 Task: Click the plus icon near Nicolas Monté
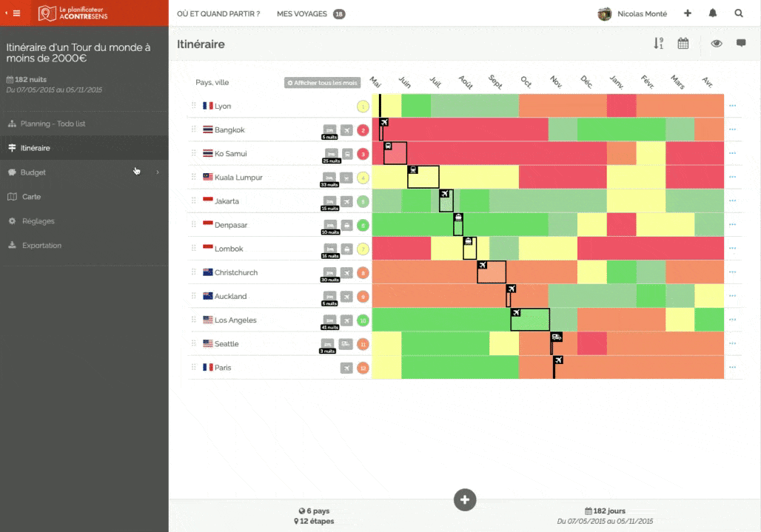687,13
